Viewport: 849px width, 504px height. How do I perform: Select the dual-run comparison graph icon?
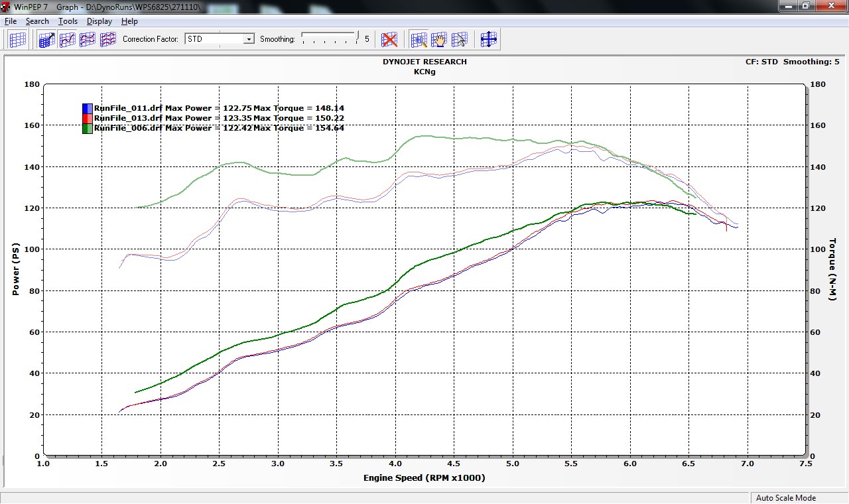coord(87,39)
